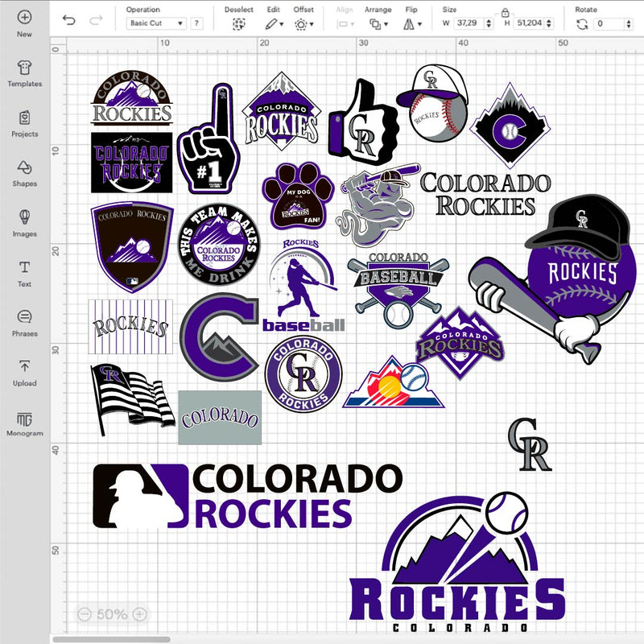The image size is (644, 644).
Task: Open the Phrases panel
Action: [x=24, y=321]
